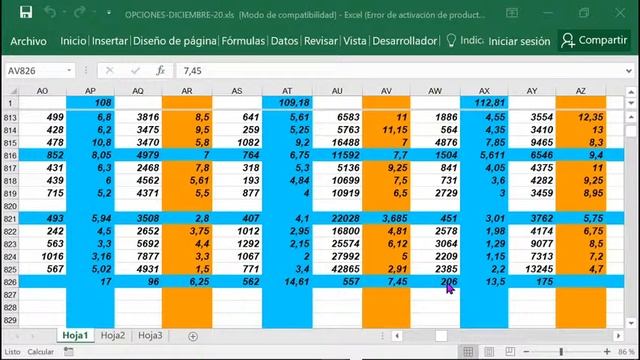Open the Revisar tab
This screenshot has height=360, width=640.
pos(321,41)
